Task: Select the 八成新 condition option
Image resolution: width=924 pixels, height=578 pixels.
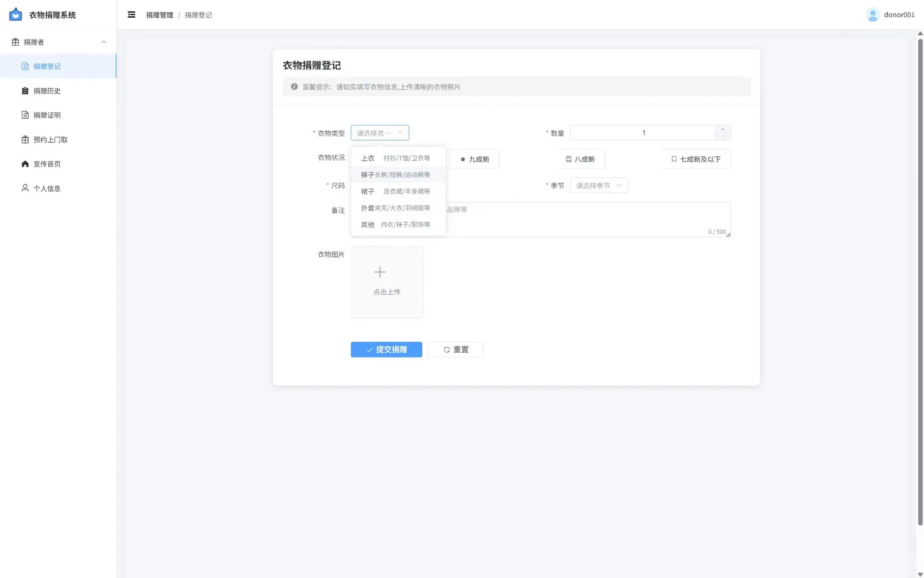Action: point(579,159)
